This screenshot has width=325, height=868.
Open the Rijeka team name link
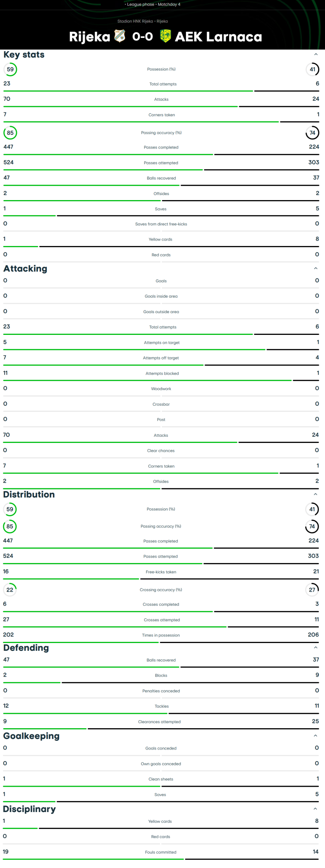click(90, 37)
